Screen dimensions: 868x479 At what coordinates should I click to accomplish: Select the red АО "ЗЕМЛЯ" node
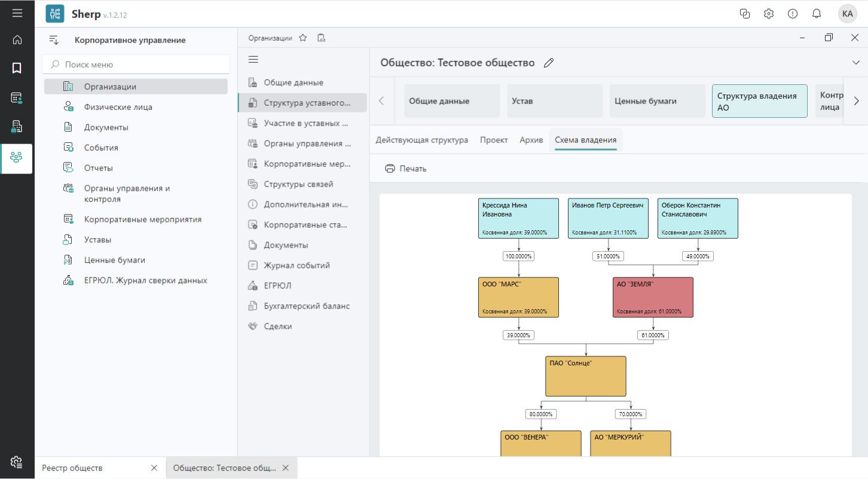pos(653,297)
